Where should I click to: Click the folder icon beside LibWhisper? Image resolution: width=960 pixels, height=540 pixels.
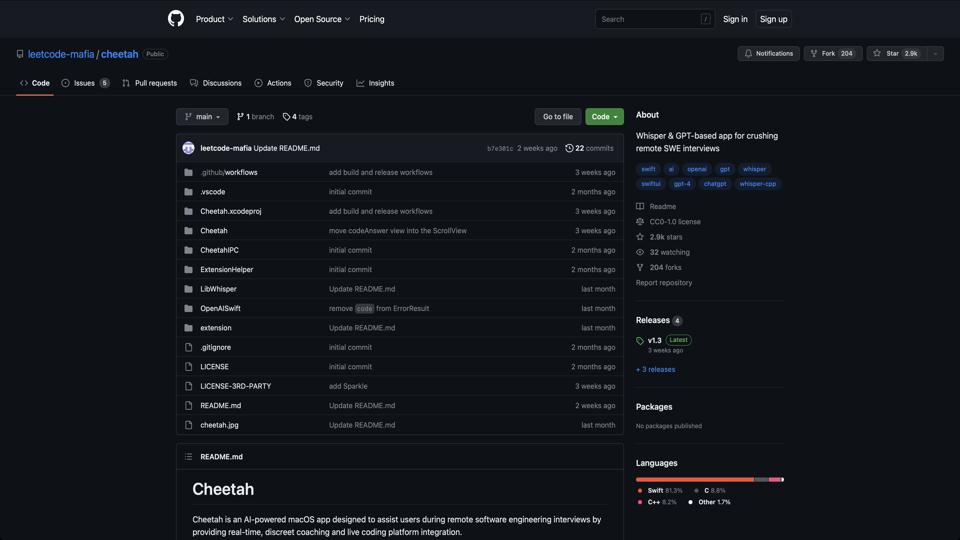coord(188,289)
